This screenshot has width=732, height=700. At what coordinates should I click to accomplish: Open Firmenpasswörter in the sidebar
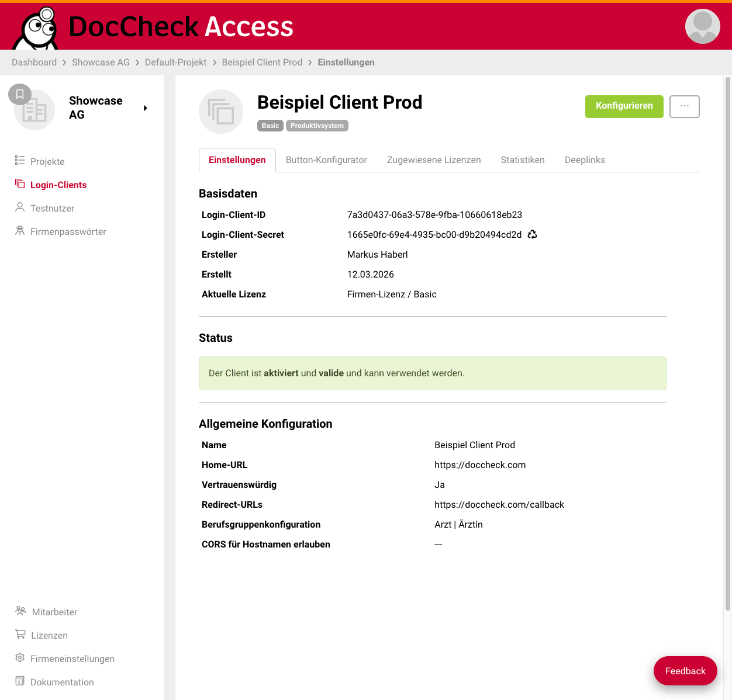[x=68, y=231]
